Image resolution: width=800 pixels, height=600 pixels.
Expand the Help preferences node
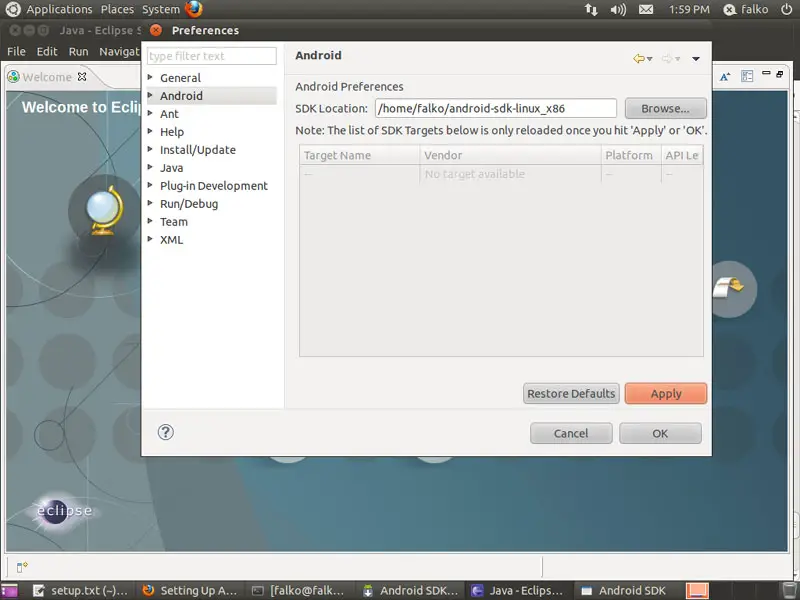[x=150, y=131]
